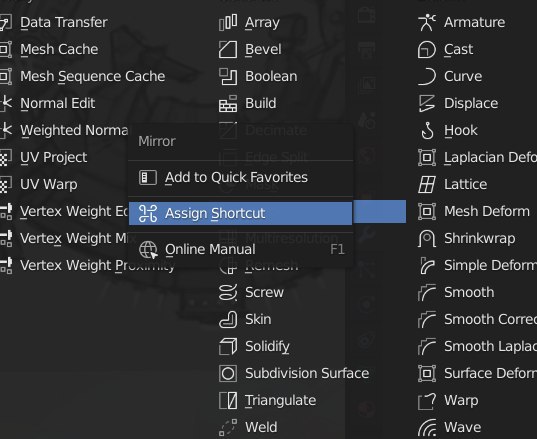Choose Assign Shortcut in context menu

pos(240,213)
